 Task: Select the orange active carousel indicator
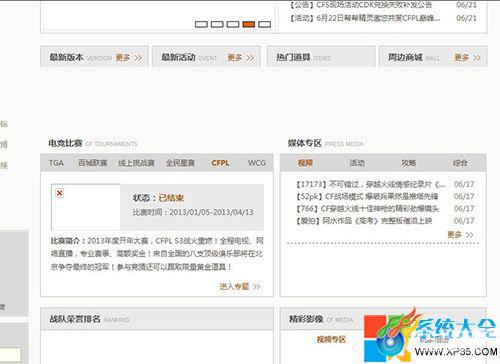click(x=249, y=24)
